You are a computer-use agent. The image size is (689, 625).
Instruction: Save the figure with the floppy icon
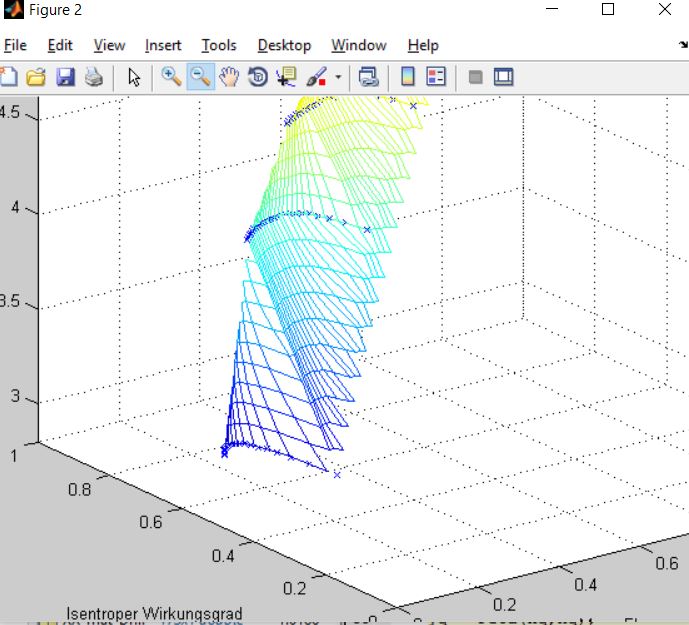(x=65, y=77)
